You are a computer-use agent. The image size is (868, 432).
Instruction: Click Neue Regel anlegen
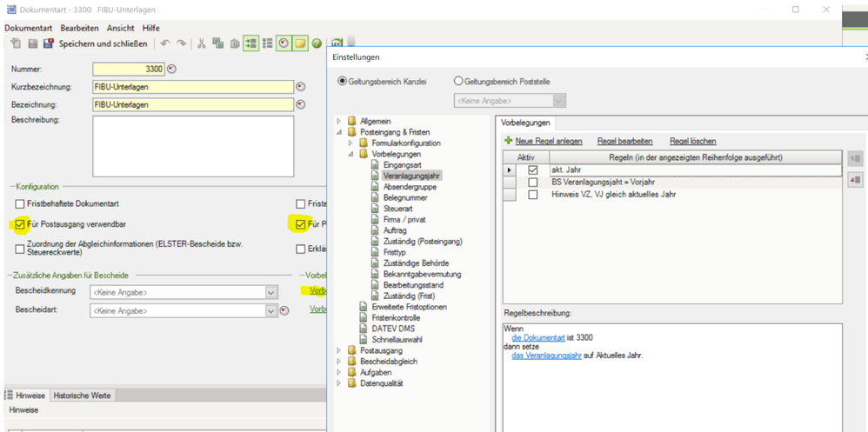pyautogui.click(x=549, y=142)
